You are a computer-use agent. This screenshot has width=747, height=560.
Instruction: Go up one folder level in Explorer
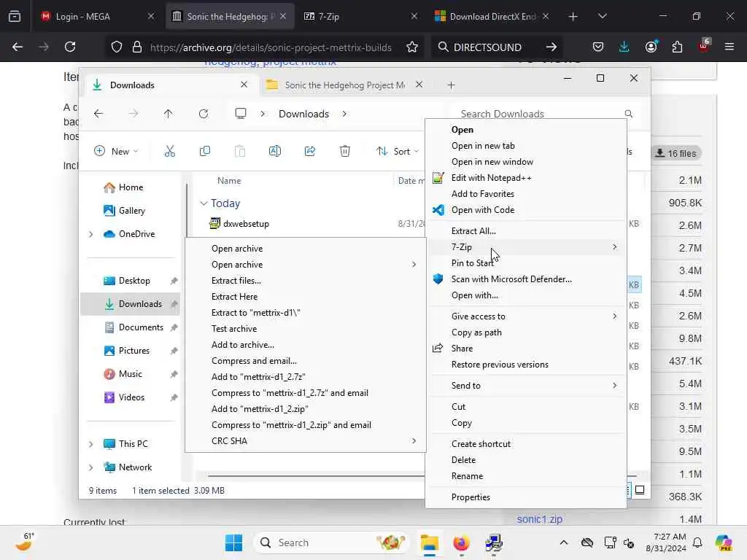169,114
